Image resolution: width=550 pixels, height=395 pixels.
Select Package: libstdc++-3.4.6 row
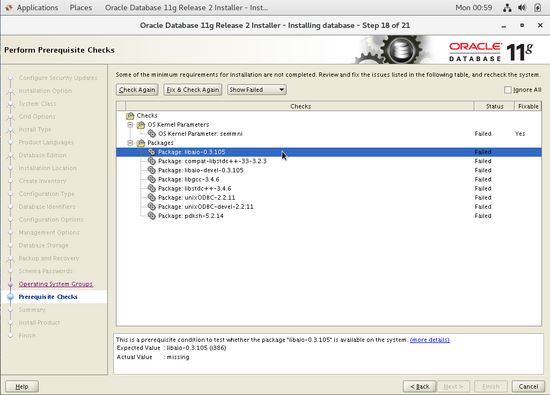point(329,188)
